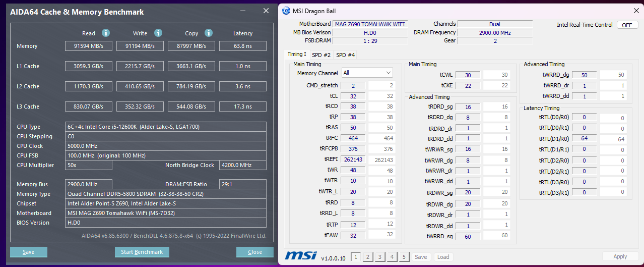Click the L1 Cache Read 3059.3 GB/s value

click(89, 66)
